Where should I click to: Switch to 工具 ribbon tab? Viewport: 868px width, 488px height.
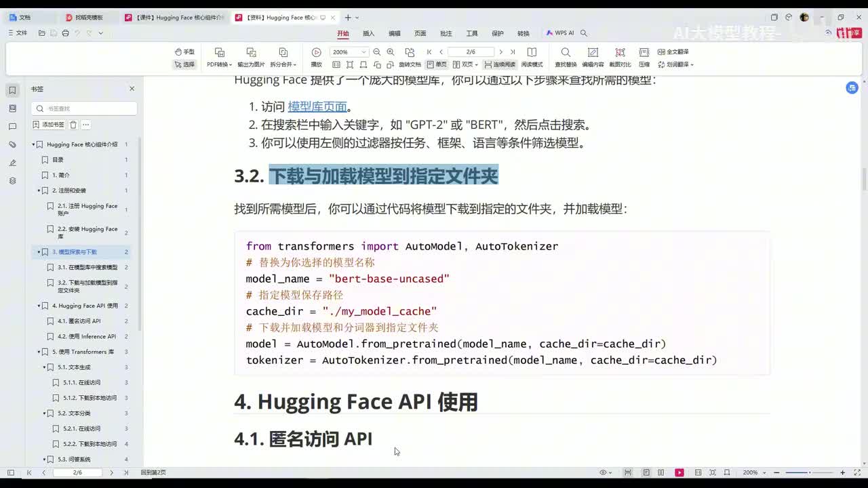click(x=472, y=33)
